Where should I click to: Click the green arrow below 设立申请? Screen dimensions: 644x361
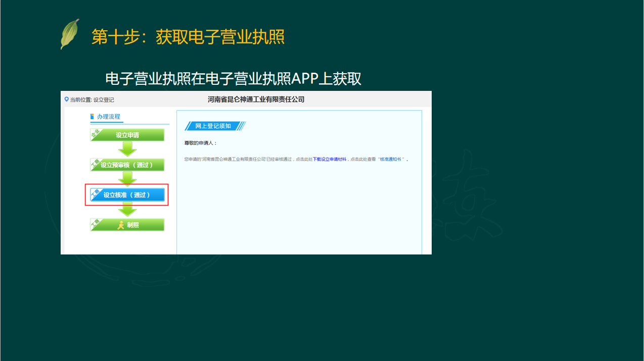[127, 148]
